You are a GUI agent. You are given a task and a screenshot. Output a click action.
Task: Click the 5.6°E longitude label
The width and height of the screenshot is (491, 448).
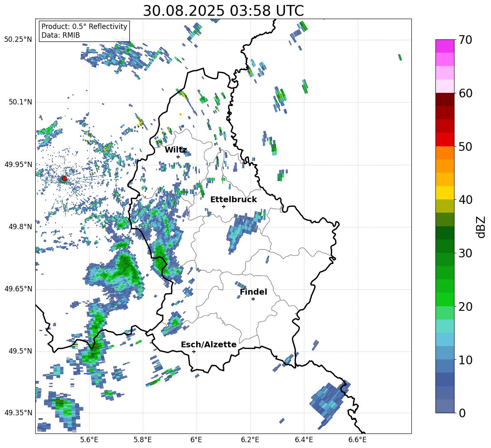89,440
